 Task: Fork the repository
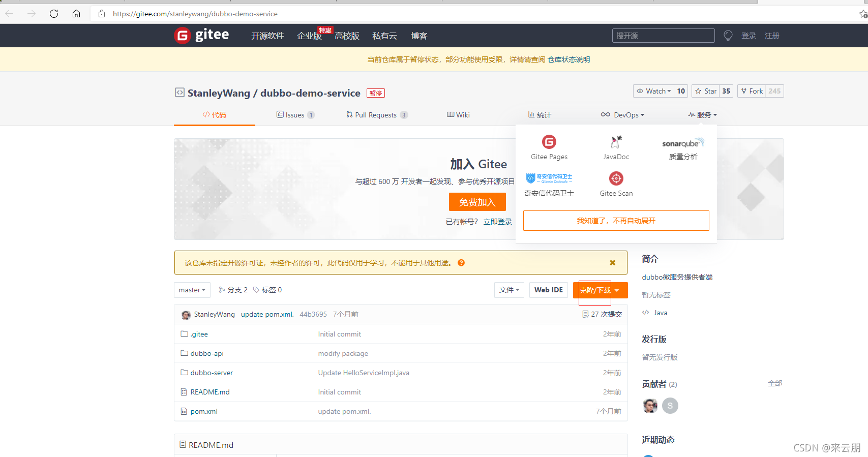[x=752, y=91]
